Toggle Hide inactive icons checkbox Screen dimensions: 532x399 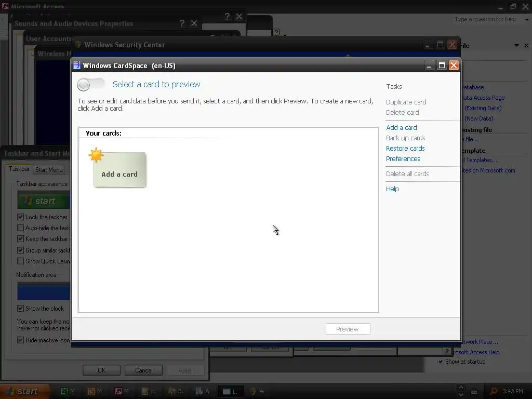pyautogui.click(x=20, y=340)
